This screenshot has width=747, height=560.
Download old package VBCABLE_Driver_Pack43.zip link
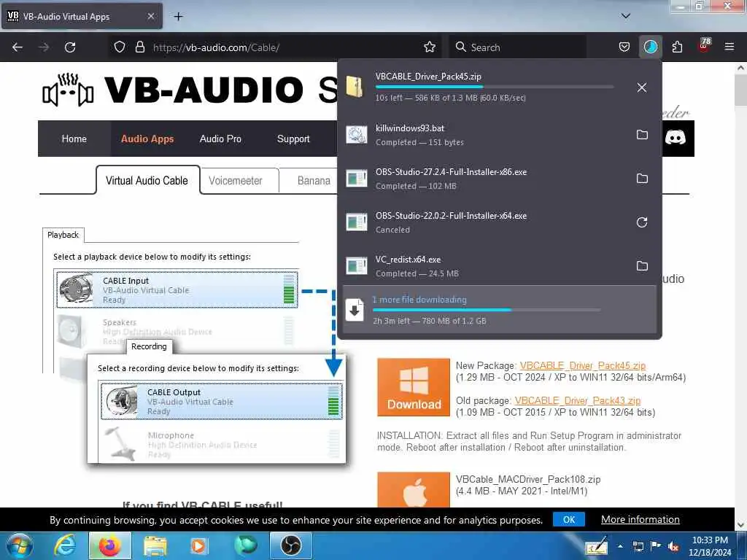coord(578,400)
